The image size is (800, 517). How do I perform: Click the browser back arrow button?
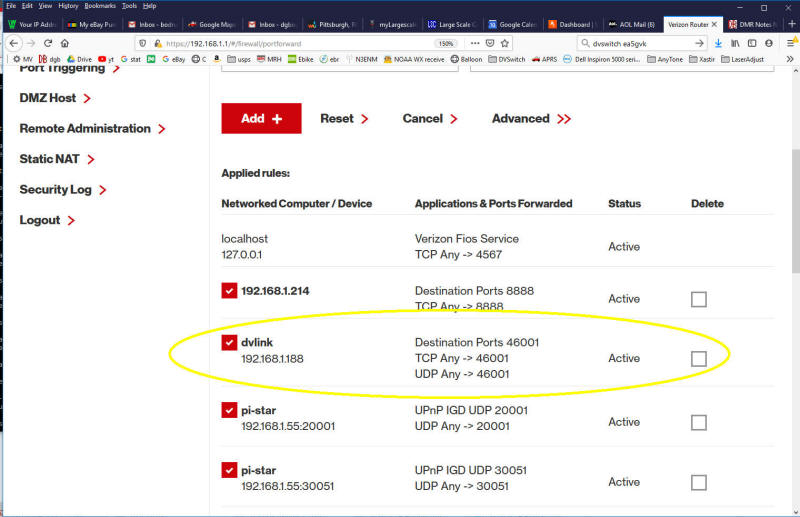tap(12, 43)
